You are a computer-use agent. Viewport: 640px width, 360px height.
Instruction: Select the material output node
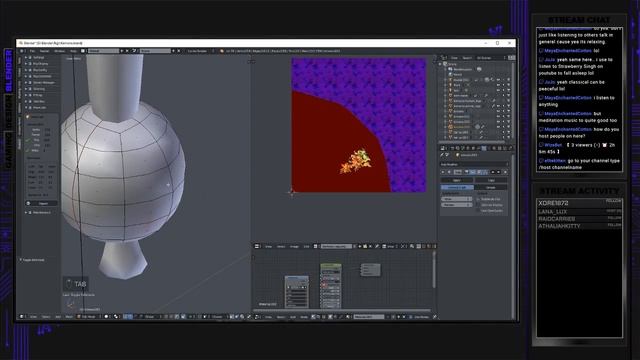point(371,270)
